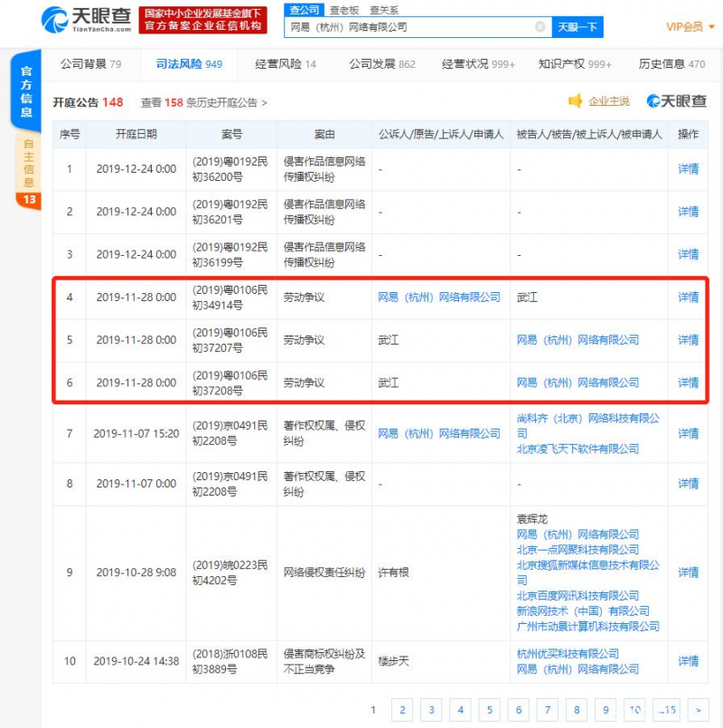The height and width of the screenshot is (728, 723).
Task: Click defendant 网易(杭州)网络有限公司 in row 5
Action: (x=577, y=339)
